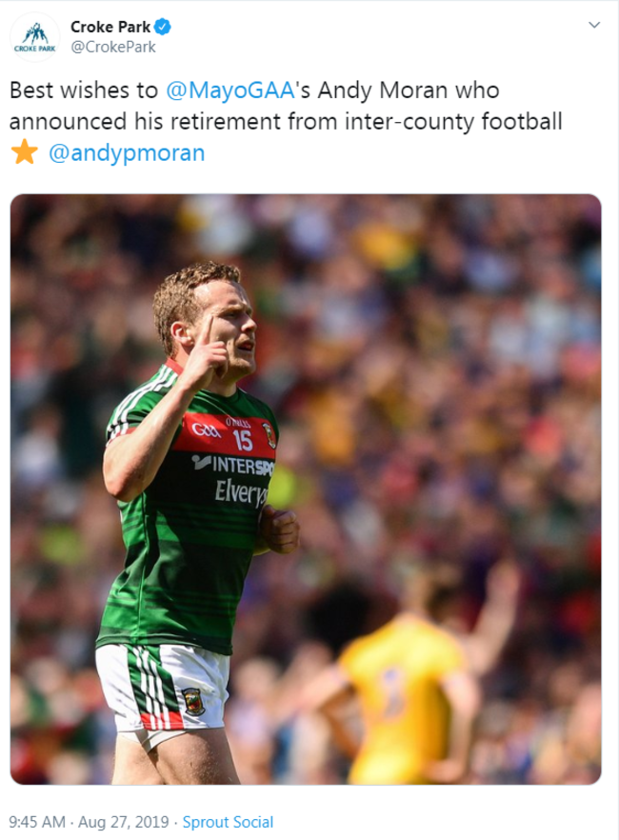Image resolution: width=619 pixels, height=840 pixels.
Task: Click the Intersport sponsor logo
Action: point(233,465)
